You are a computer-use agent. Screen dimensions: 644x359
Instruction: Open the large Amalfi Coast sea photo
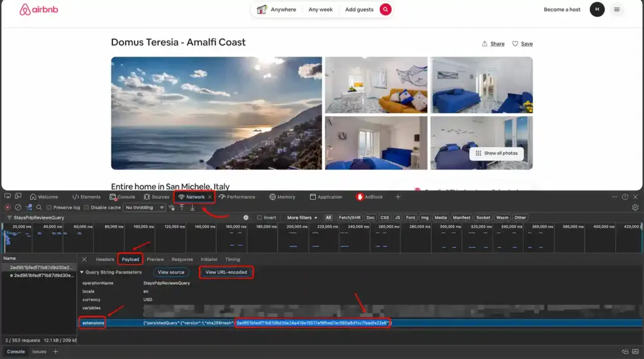point(216,113)
